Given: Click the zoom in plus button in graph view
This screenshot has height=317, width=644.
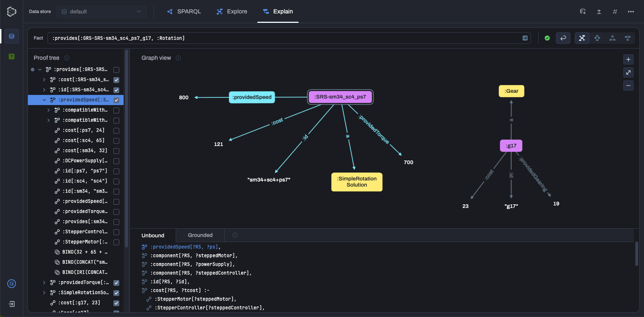Looking at the screenshot, I should (628, 59).
